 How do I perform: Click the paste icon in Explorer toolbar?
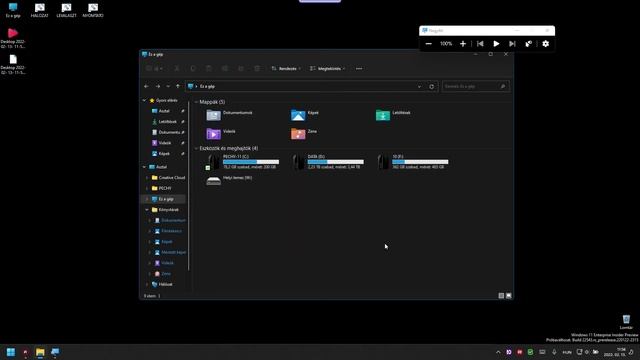click(x=209, y=69)
